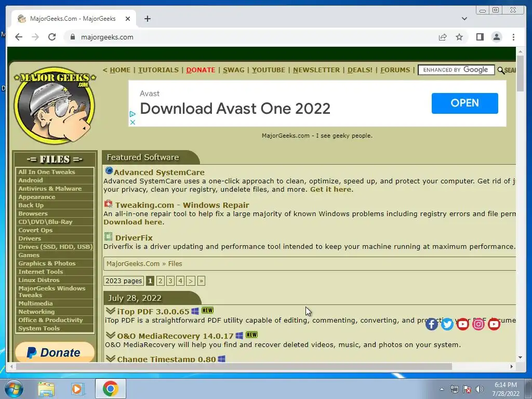This screenshot has width=532, height=399.
Task: Open iTop PDF 3.0.0.65 listing
Action: pyautogui.click(x=153, y=312)
